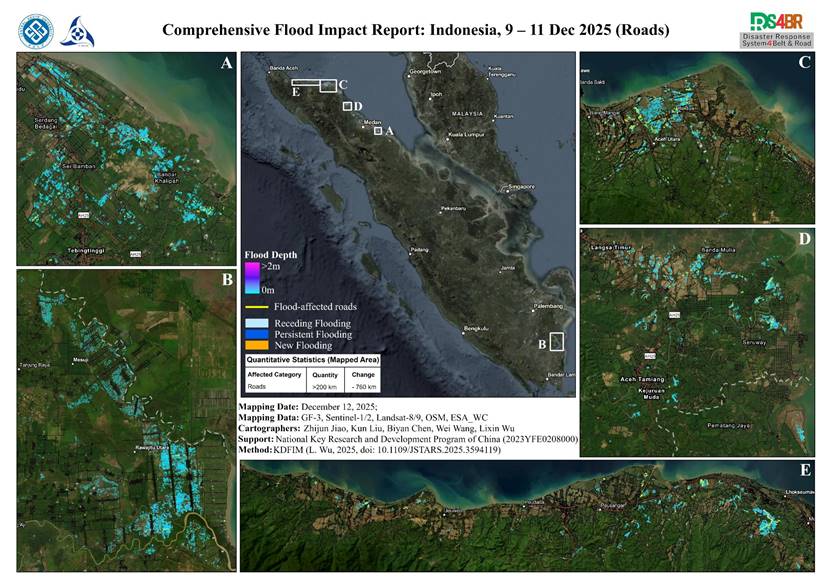Image resolution: width=831 pixels, height=583 pixels.
Task: Click the blue triangular swirl logo
Action: pyautogui.click(x=76, y=30)
